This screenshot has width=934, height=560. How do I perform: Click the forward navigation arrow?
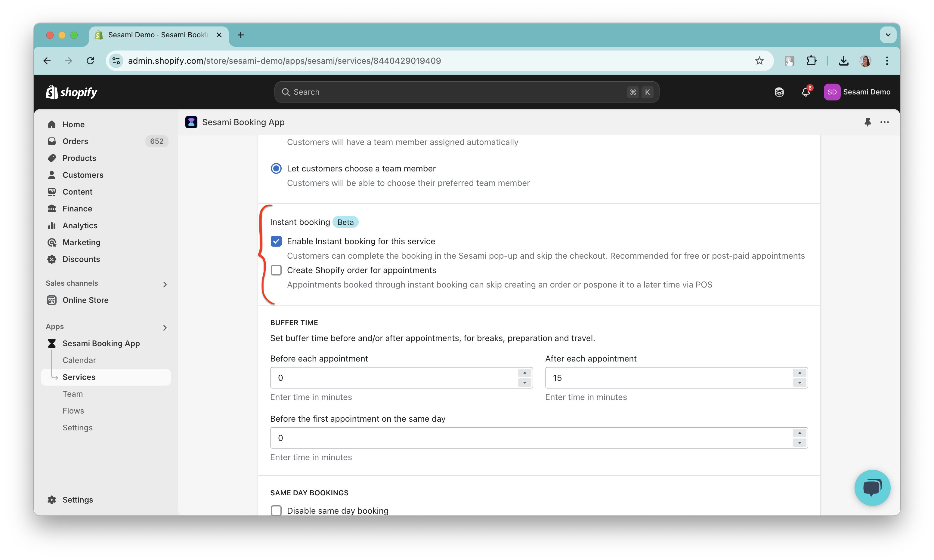(68, 61)
